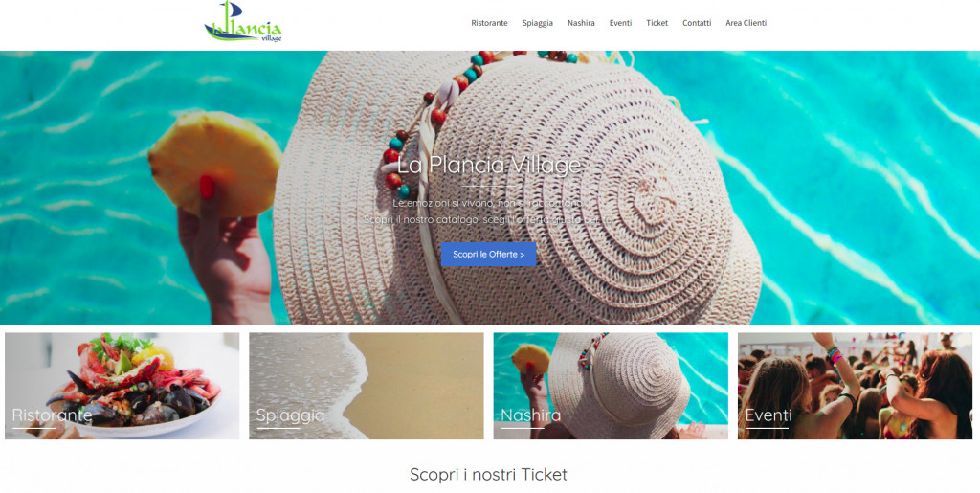Go to Eventi from the header navigation
The width and height of the screenshot is (980, 493).
[620, 23]
